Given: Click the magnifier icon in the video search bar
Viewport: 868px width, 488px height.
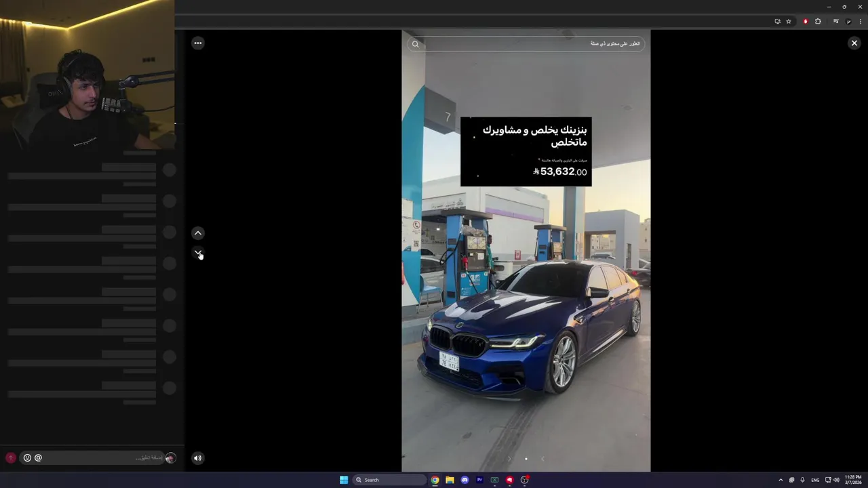Looking at the screenshot, I should click(x=416, y=44).
